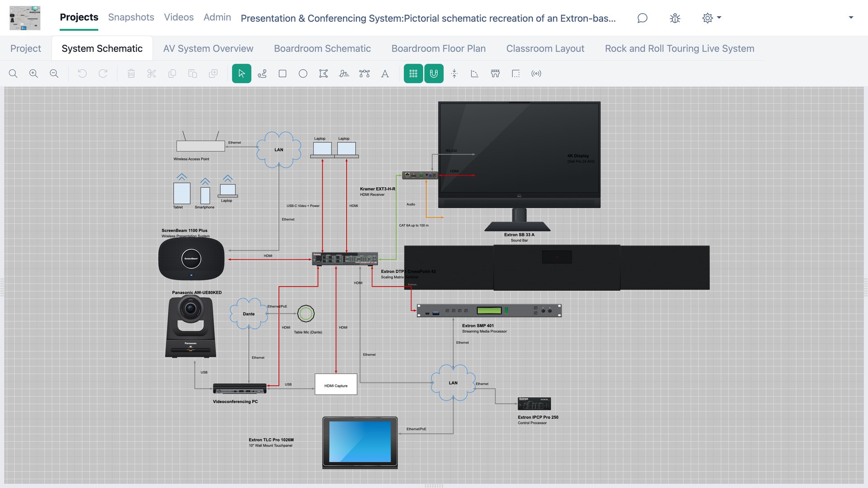Select the pointer selection tool
This screenshot has height=488, width=868.
241,74
